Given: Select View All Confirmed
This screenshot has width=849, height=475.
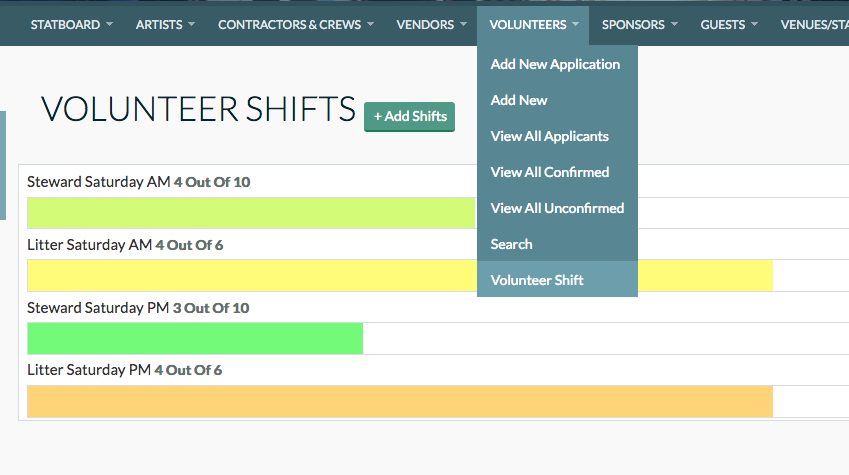Looking at the screenshot, I should click(x=549, y=172).
